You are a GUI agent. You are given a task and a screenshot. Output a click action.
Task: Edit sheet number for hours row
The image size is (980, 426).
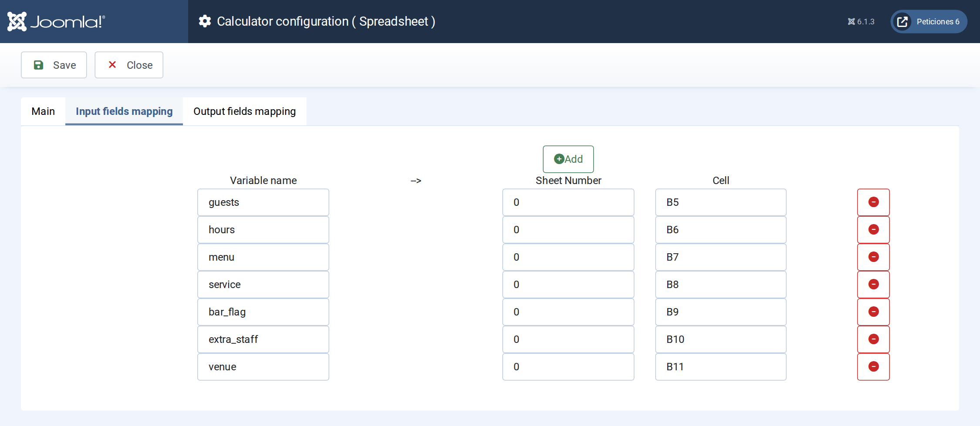click(x=568, y=230)
